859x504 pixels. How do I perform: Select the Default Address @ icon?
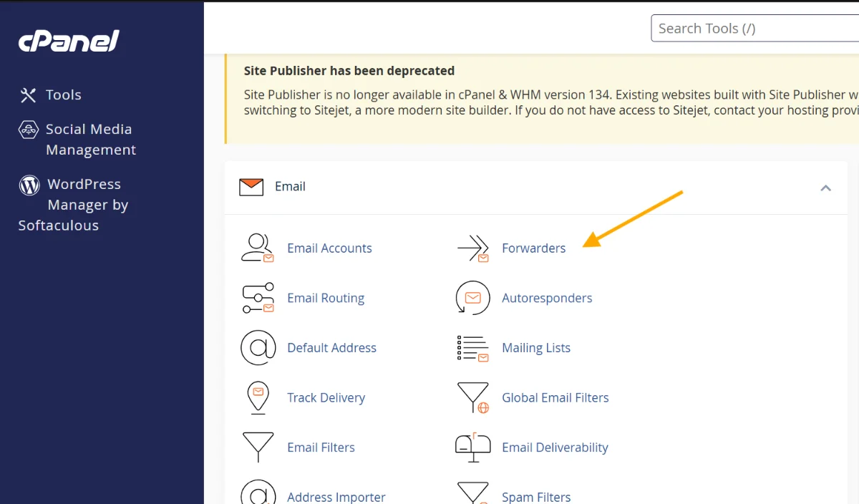click(258, 348)
